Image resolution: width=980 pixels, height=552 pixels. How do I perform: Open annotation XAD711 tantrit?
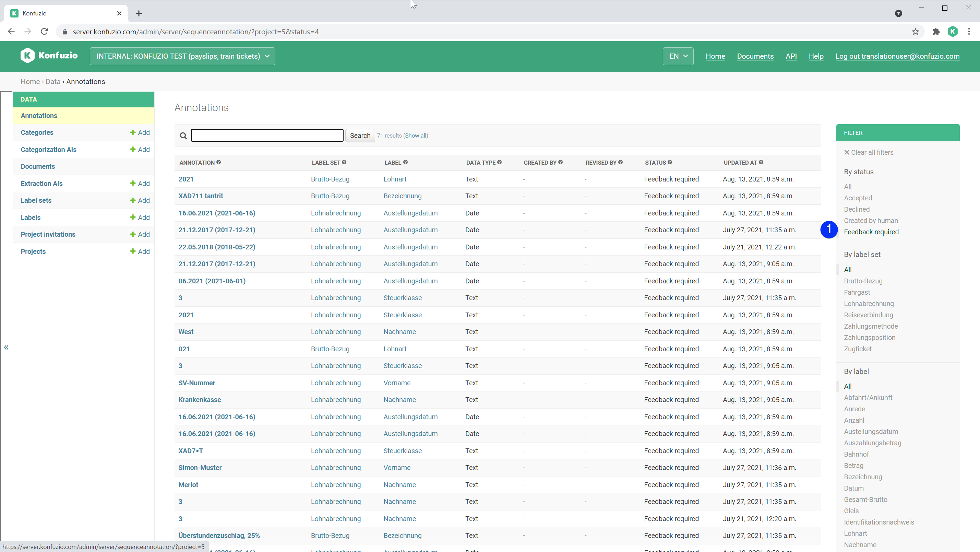(201, 196)
